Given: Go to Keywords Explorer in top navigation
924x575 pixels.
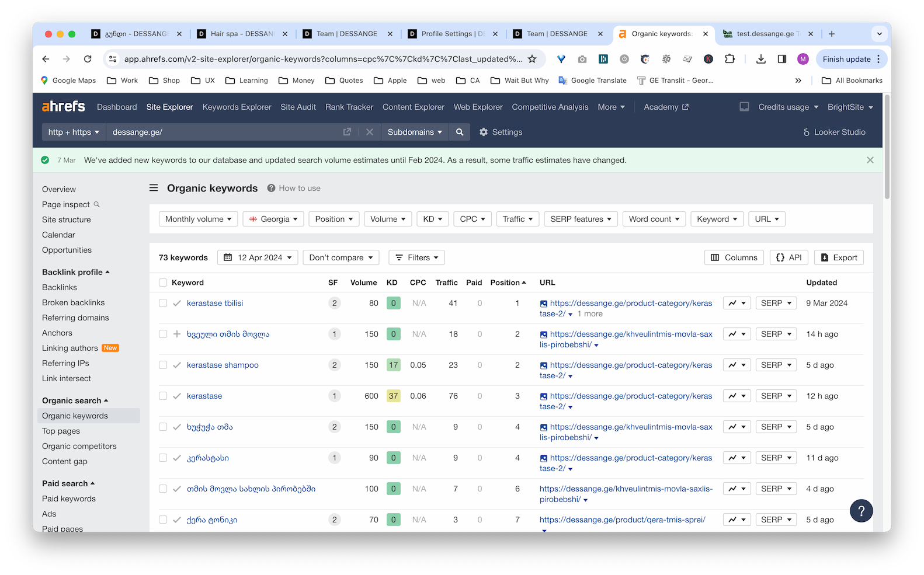Looking at the screenshot, I should pos(237,107).
